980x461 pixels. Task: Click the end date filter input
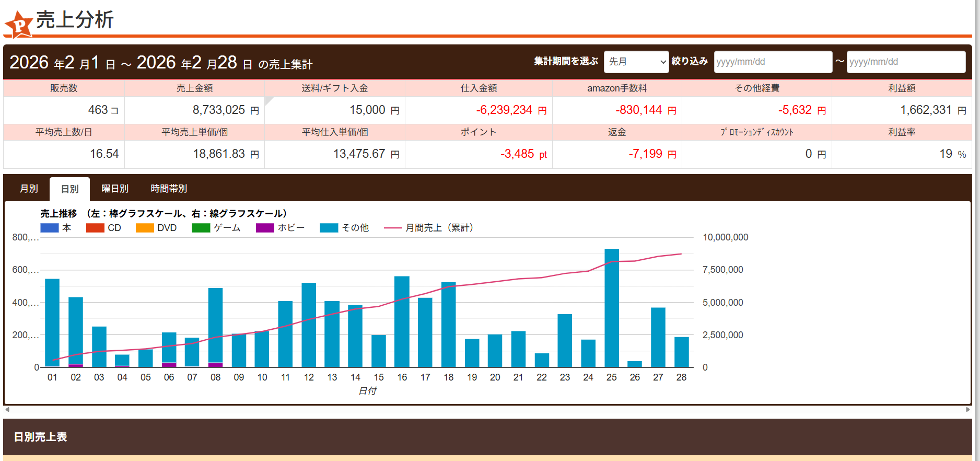tap(905, 62)
